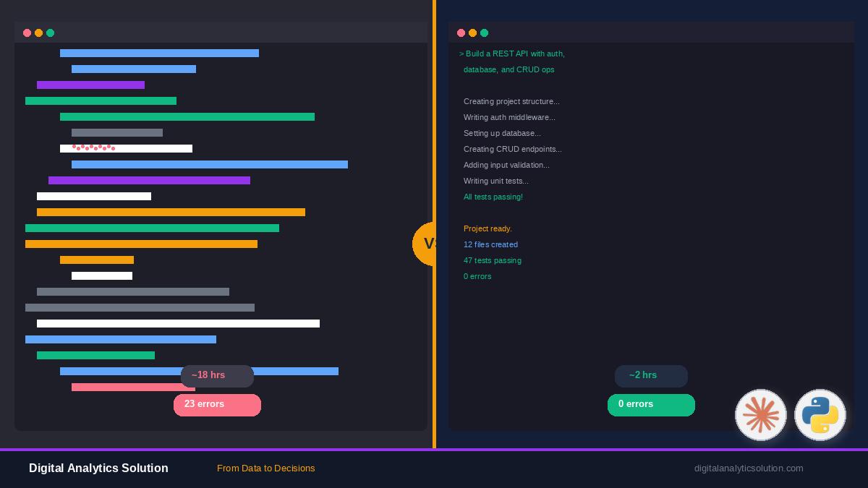The image size is (868, 488).
Task: Click the red squiggly error underline
Action: pos(93,147)
